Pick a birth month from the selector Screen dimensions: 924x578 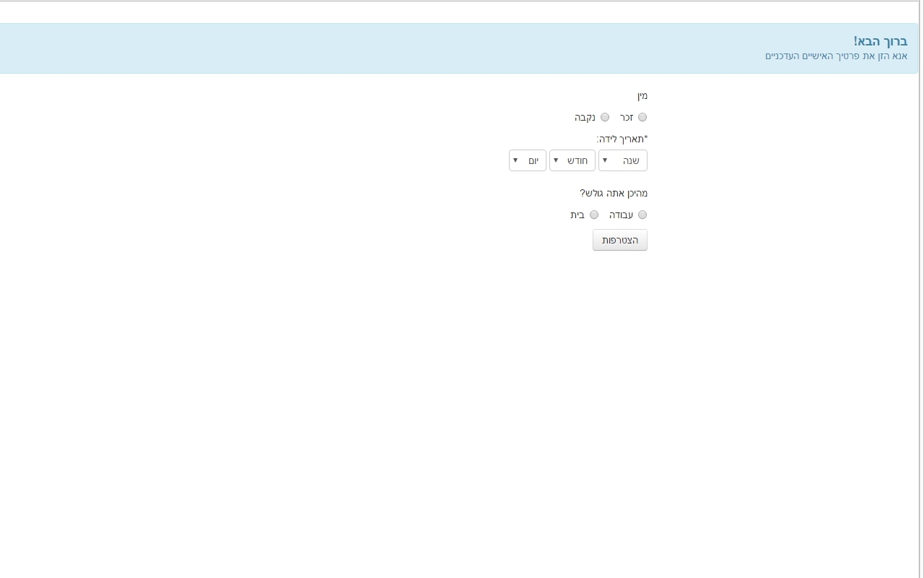572,160
